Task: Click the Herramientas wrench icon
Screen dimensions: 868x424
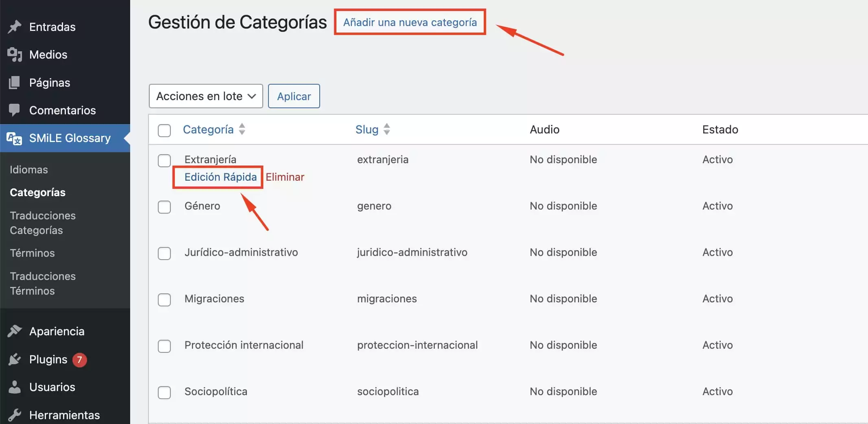Action: coord(15,415)
